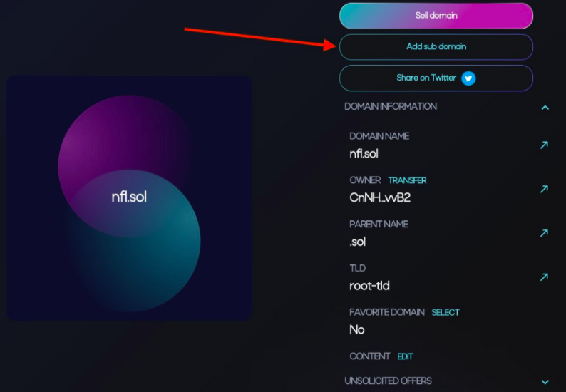
Task: Click Add sub domain button
Action: coord(436,47)
